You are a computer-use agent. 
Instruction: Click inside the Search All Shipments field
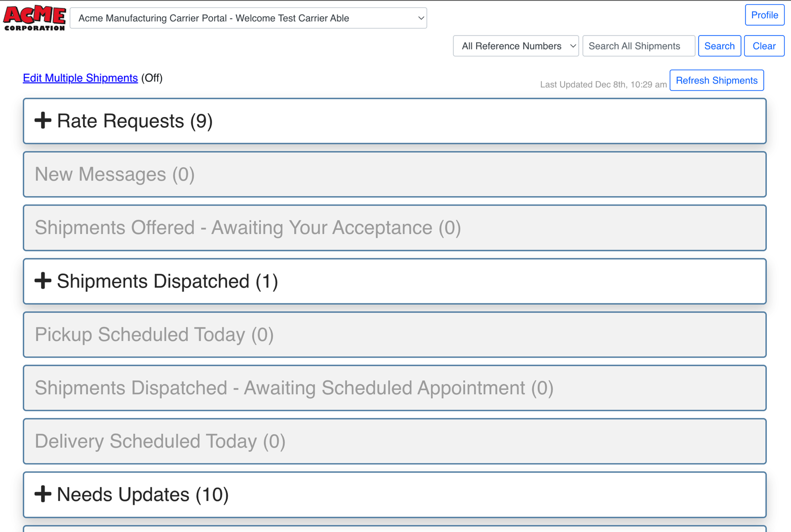click(638, 46)
